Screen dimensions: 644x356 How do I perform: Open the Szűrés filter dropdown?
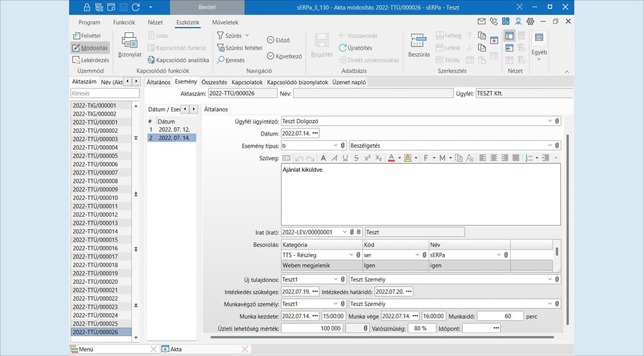pos(246,35)
